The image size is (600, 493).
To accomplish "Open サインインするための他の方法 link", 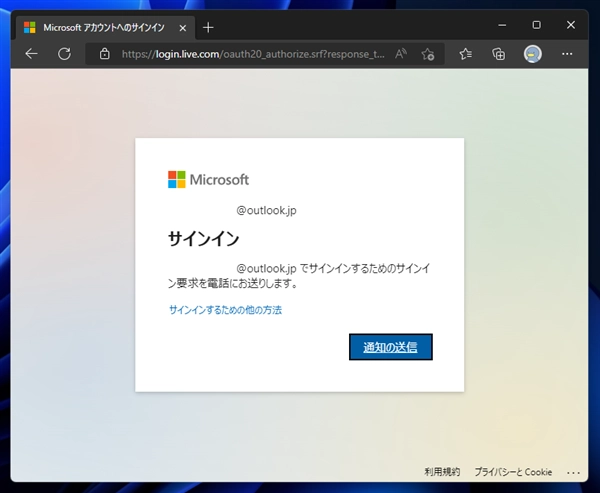I will (225, 310).
